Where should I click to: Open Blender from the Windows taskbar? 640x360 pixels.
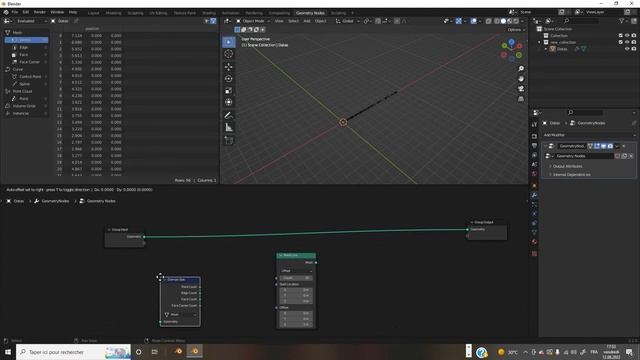click(195, 351)
